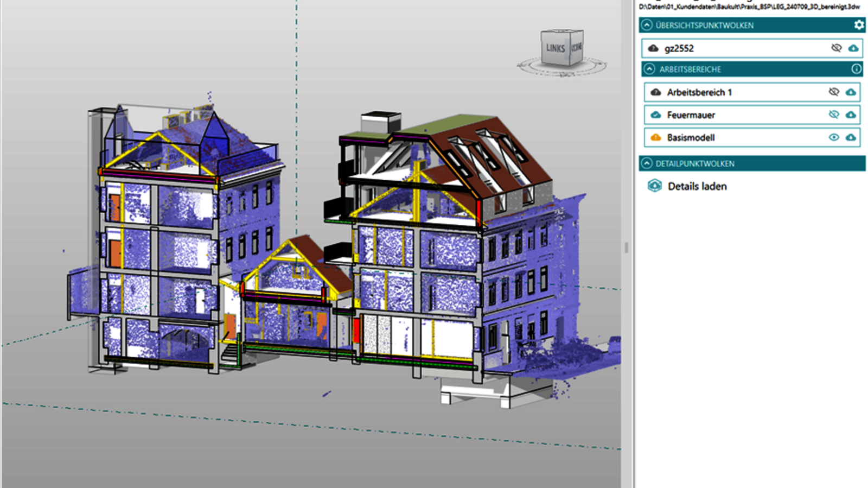The width and height of the screenshot is (868, 488).
Task: Click cloud download icon for Basismodell
Action: (x=851, y=138)
